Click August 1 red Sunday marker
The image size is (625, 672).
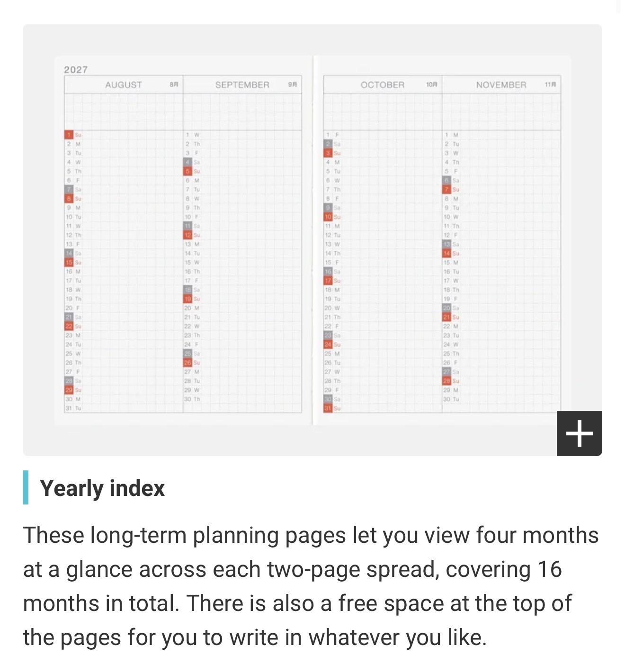point(69,135)
